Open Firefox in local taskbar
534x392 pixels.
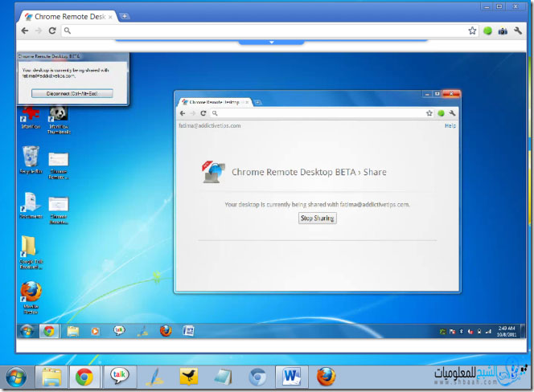[326, 377]
